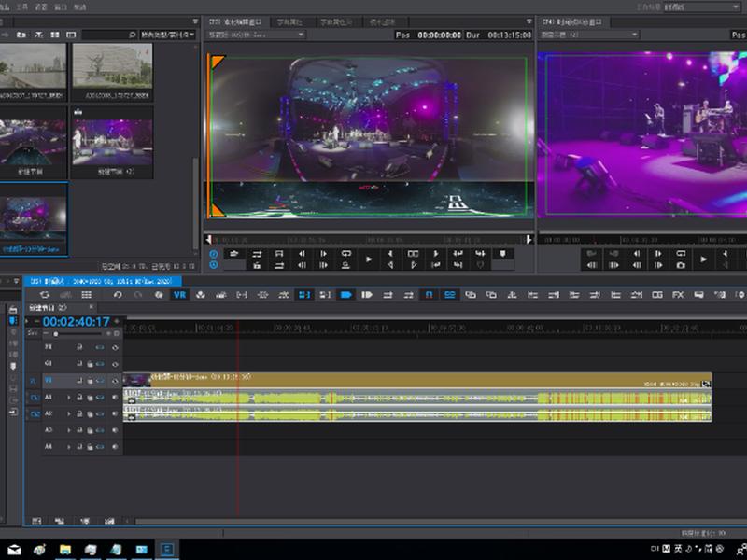The width and height of the screenshot is (747, 560).
Task: Open the left monitor panel options arrow
Action: click(x=529, y=21)
